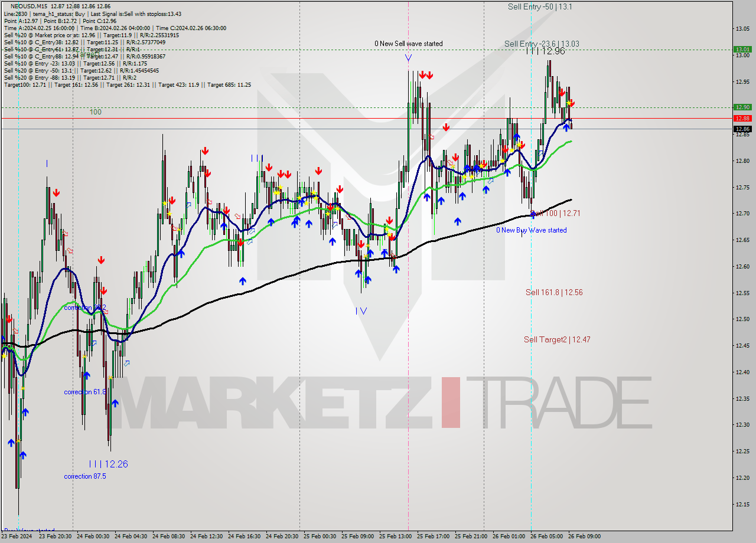Click the '24 Feb 08:30' time axis label
Image resolution: width=756 pixels, height=543 pixels.
click(168, 537)
